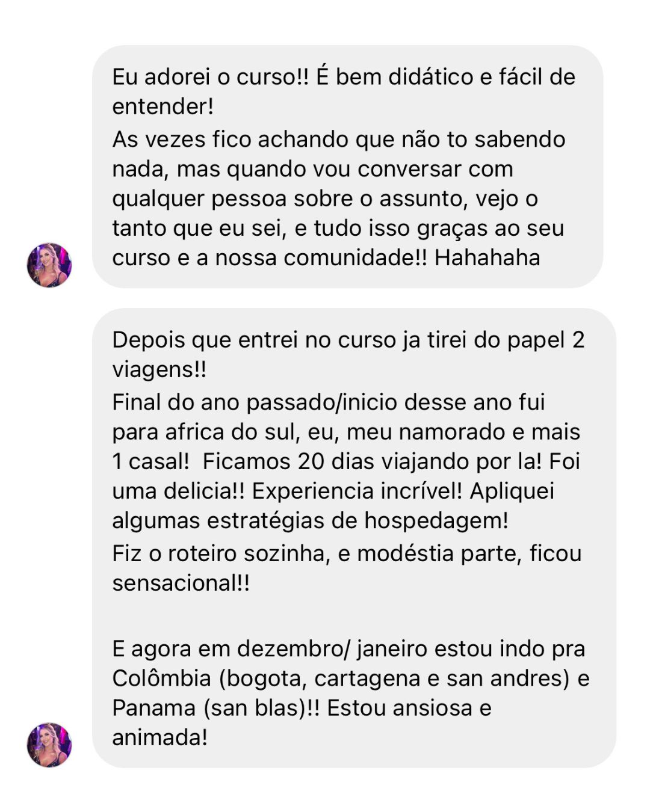Click the text "Experiencia incrível!"

[357, 491]
